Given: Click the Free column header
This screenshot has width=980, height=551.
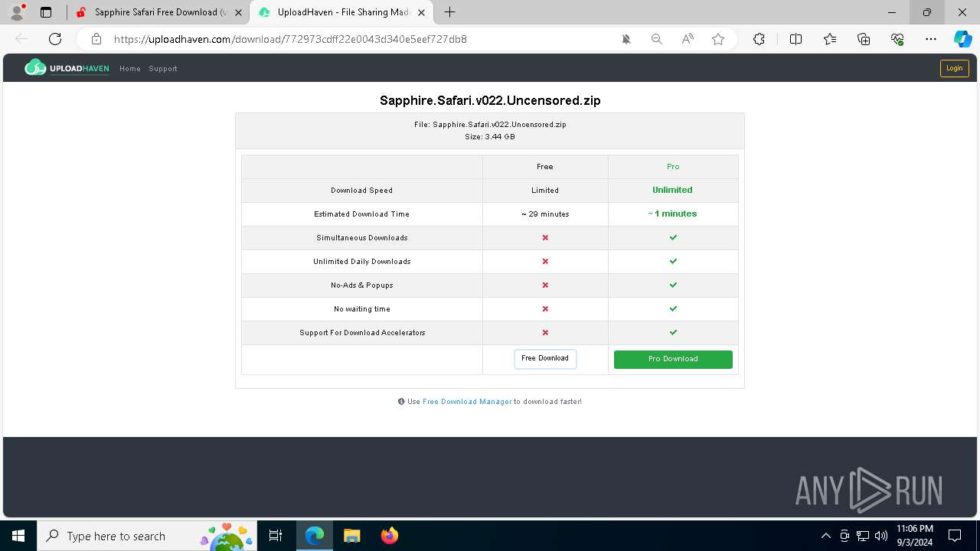Looking at the screenshot, I should [x=545, y=166].
